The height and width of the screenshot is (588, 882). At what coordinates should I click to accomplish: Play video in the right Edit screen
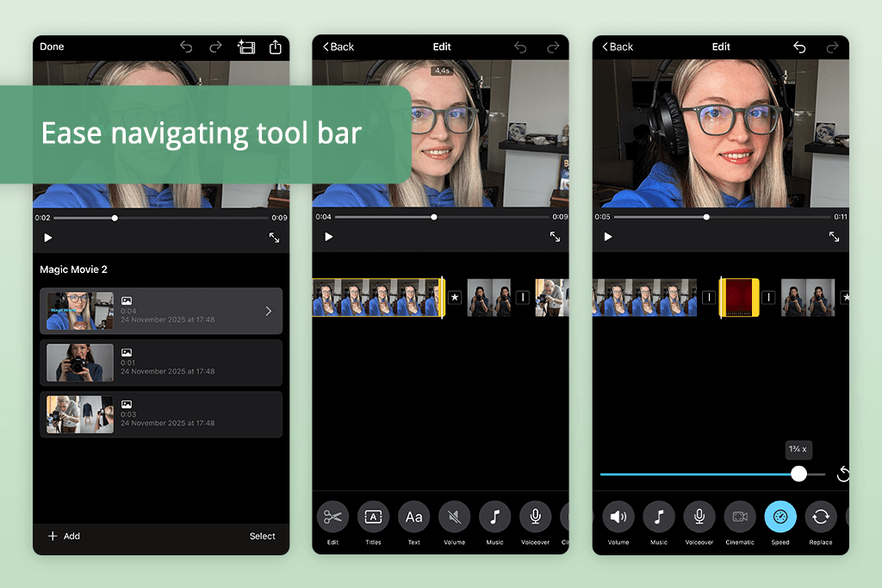click(x=607, y=237)
